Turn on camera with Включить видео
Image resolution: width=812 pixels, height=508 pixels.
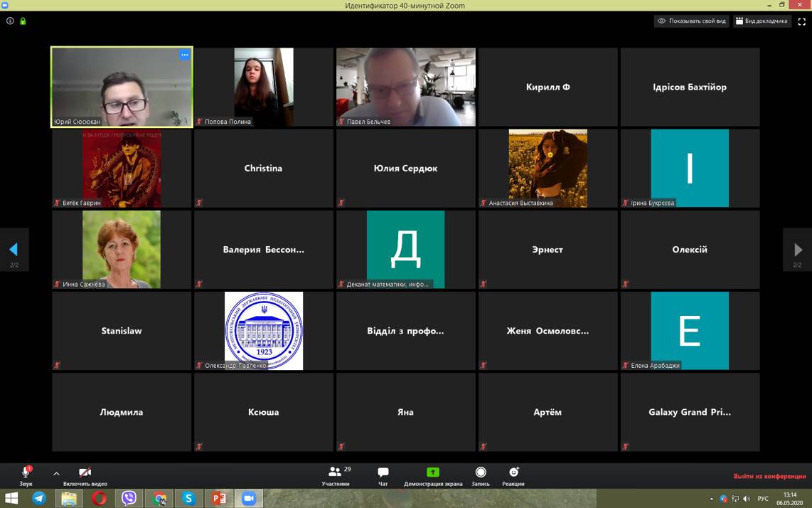click(85, 475)
